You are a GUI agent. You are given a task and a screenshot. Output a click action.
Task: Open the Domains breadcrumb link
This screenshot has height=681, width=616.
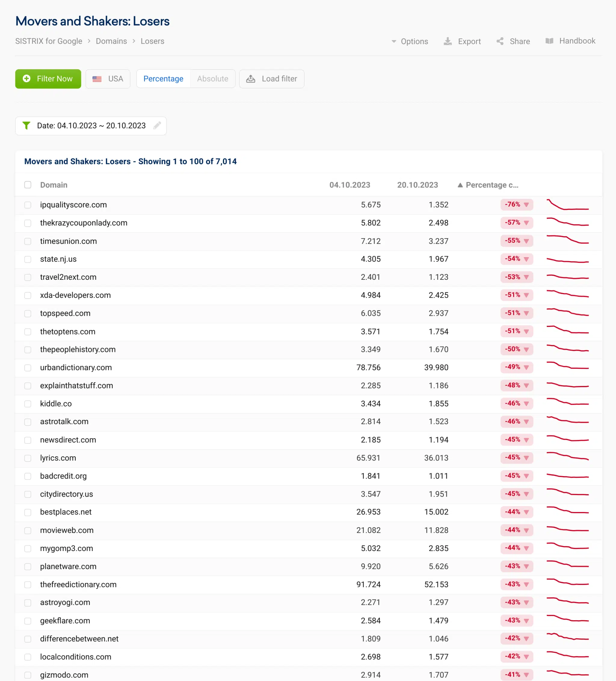point(112,41)
